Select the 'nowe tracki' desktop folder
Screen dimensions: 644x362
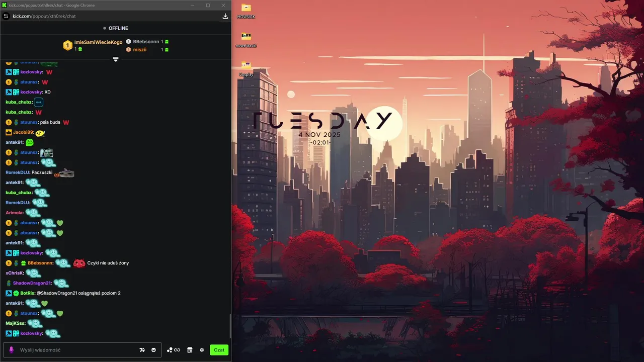pyautogui.click(x=246, y=40)
